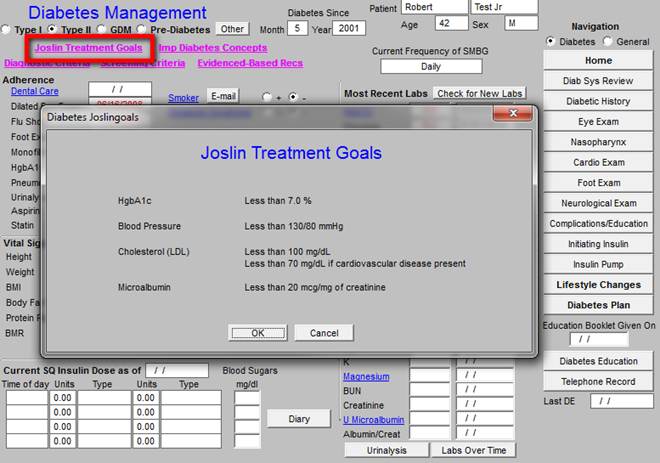Open the Magnesium lab link
Screen dimensions: 660x463
tap(366, 376)
